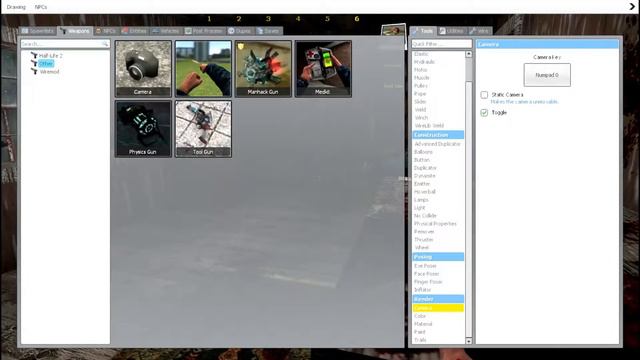Enable the Static Camera checkbox
Viewport: 640px width, 360px height.
(x=484, y=95)
